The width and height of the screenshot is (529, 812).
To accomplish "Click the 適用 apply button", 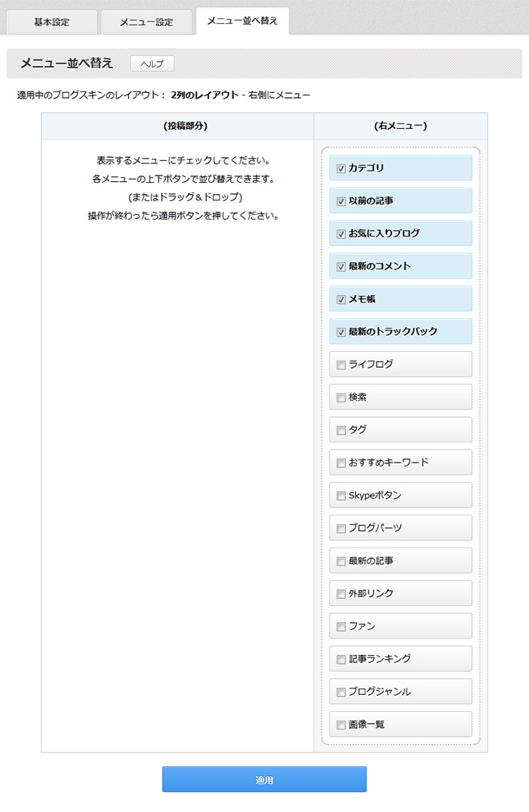I will pos(264,779).
